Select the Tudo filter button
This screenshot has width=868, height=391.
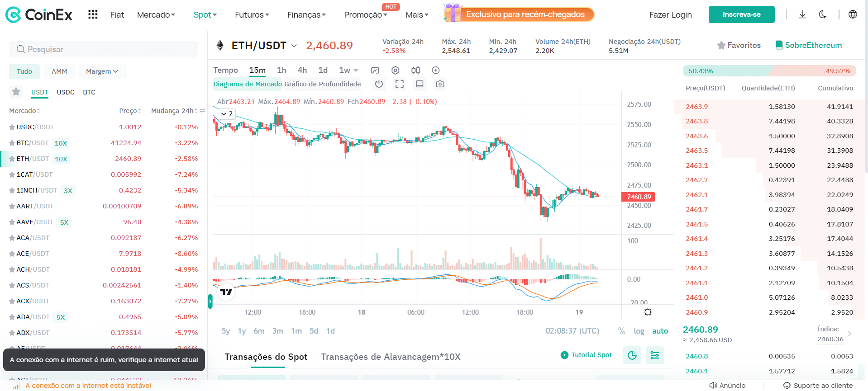point(24,71)
